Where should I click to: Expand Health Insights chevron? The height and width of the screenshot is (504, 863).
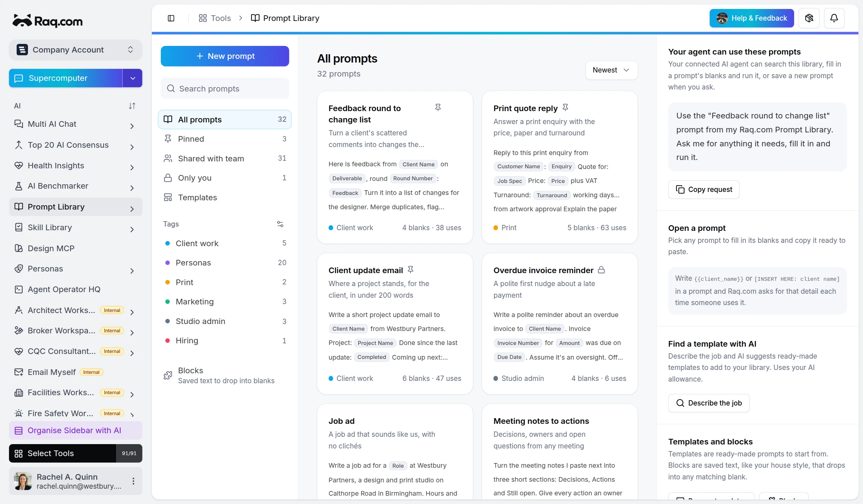click(132, 168)
